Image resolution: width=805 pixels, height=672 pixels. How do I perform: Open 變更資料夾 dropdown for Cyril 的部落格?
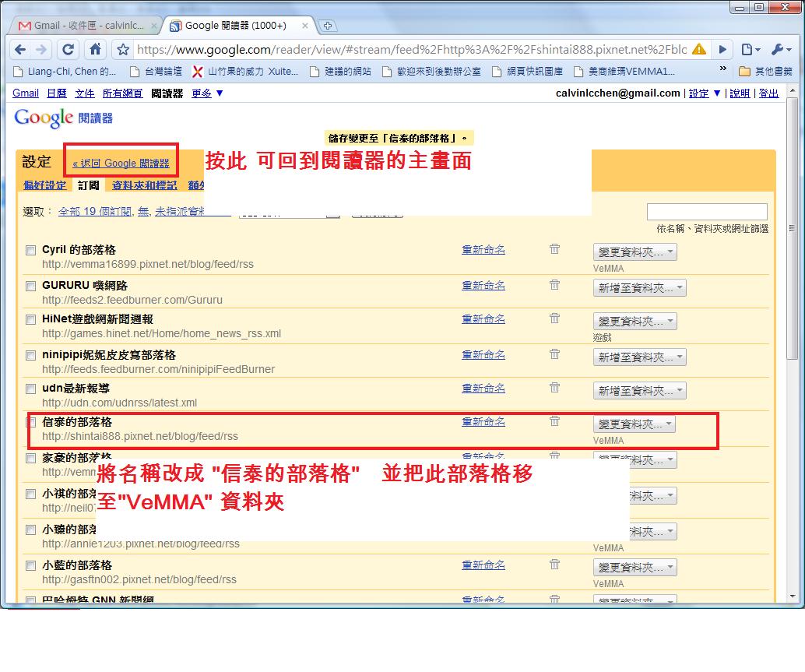(x=635, y=252)
